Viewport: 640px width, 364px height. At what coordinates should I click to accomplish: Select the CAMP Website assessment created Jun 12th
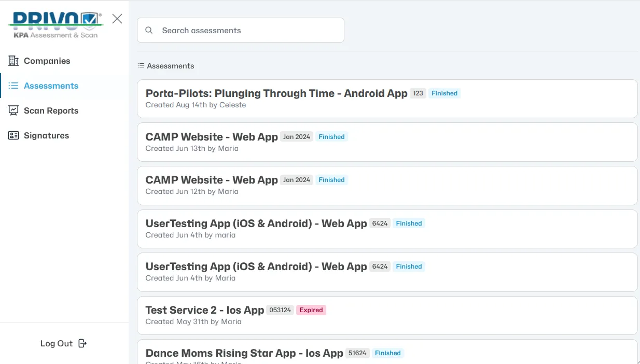pyautogui.click(x=212, y=180)
